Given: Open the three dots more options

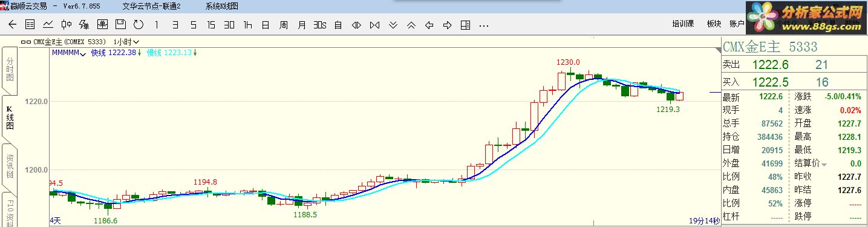Looking at the screenshot, I should click(483, 25).
